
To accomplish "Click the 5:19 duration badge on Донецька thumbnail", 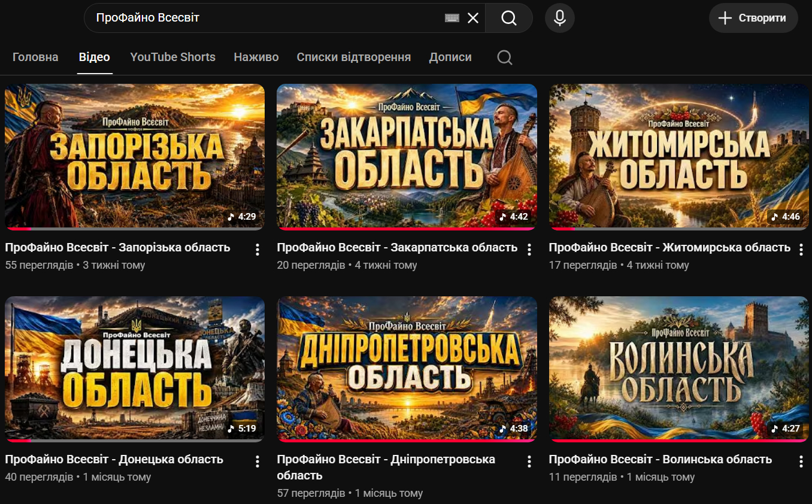I will pos(242,429).
